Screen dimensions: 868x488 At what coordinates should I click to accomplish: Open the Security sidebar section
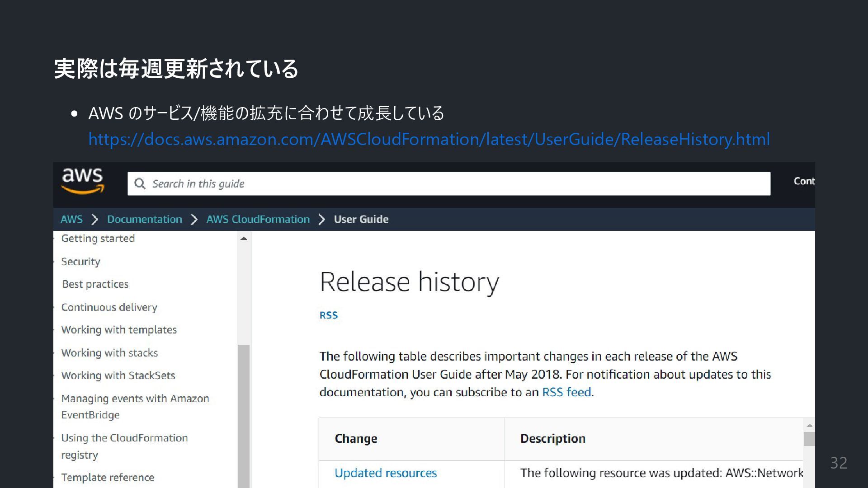click(x=80, y=262)
